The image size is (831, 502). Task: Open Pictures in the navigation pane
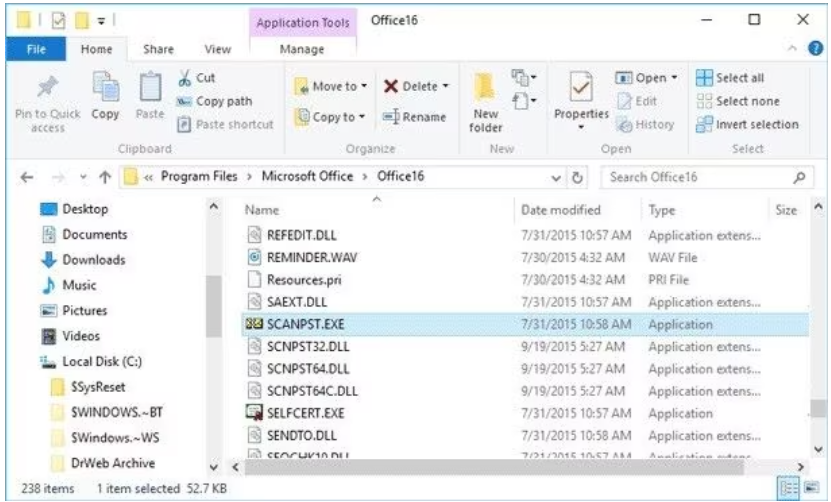pyautogui.click(x=74, y=311)
